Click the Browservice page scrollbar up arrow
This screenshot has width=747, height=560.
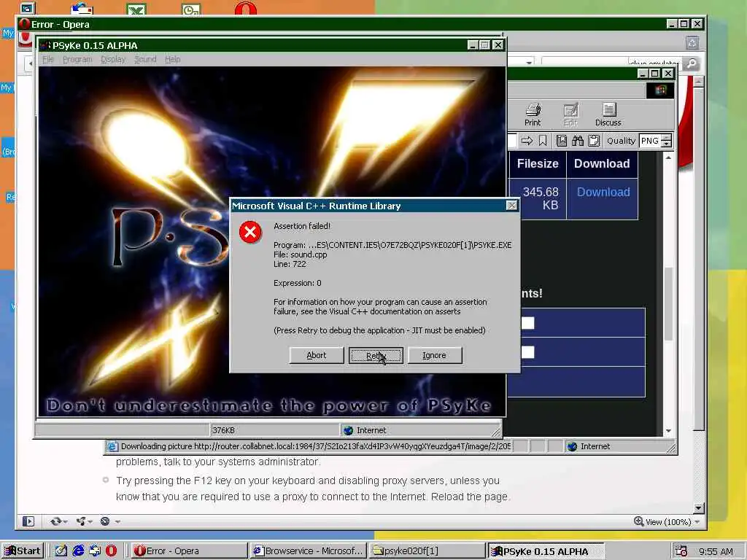pos(668,157)
